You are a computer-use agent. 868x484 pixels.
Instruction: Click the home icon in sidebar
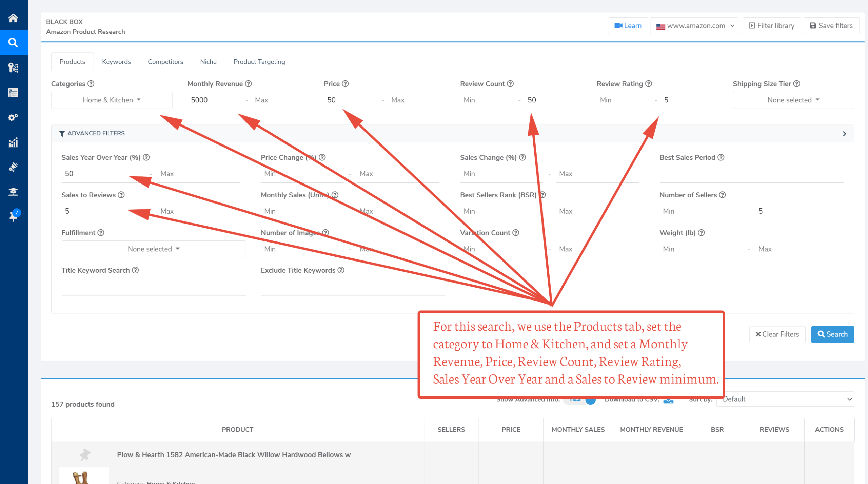[13, 18]
